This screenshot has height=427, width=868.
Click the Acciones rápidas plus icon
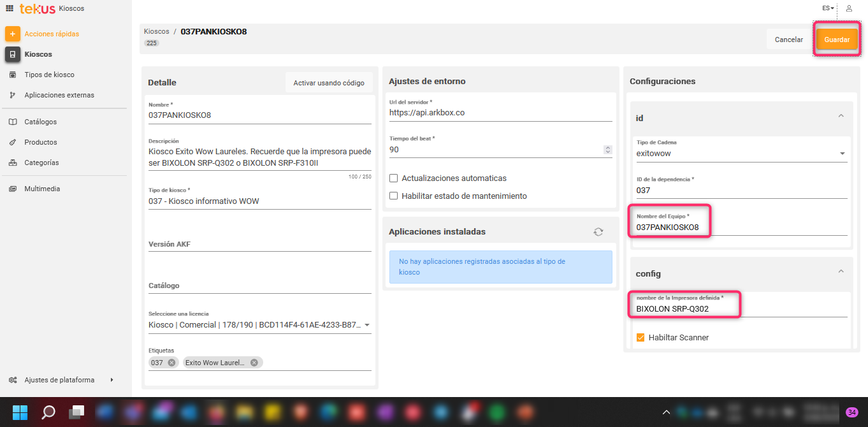(x=13, y=34)
